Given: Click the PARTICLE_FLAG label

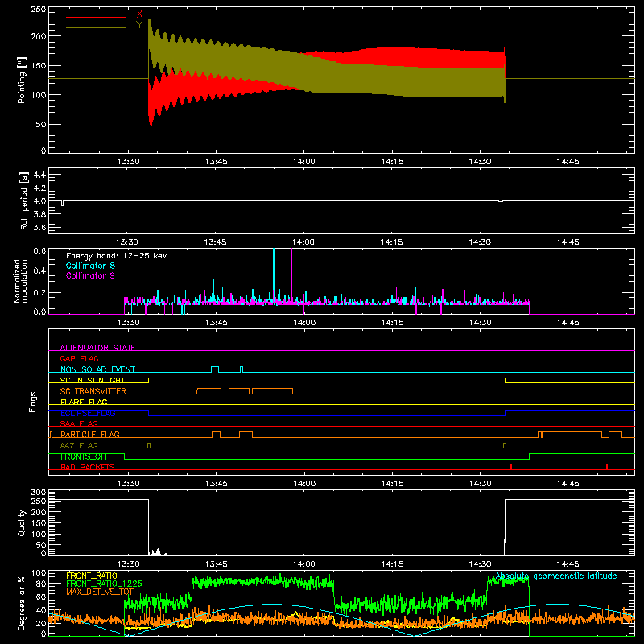Looking at the screenshot, I should [x=90, y=434].
